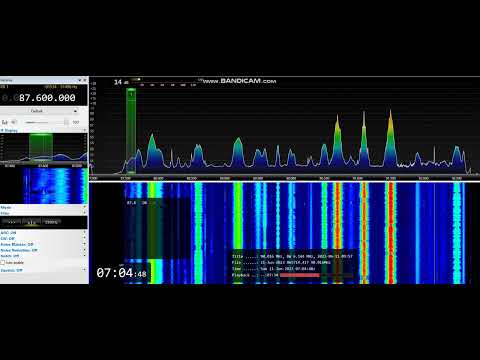Click the small level slider beside 14 dB
Image resolution: width=480 pixels, height=360 pixels.
coord(136,80)
